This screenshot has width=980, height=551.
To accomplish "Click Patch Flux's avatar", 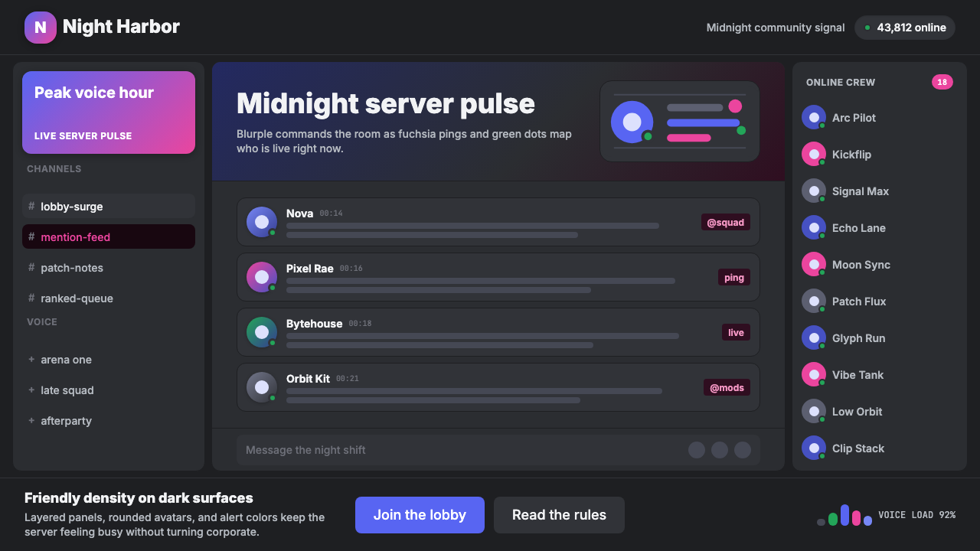I will pyautogui.click(x=814, y=302).
